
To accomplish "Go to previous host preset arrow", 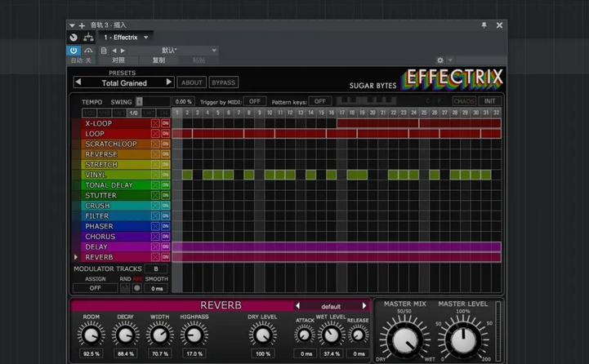I will pyautogui.click(x=114, y=51).
